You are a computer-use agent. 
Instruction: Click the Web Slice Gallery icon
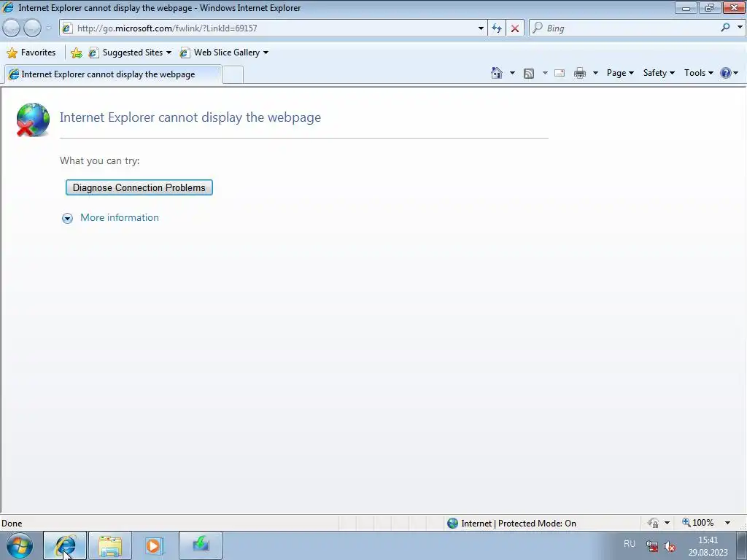185,52
